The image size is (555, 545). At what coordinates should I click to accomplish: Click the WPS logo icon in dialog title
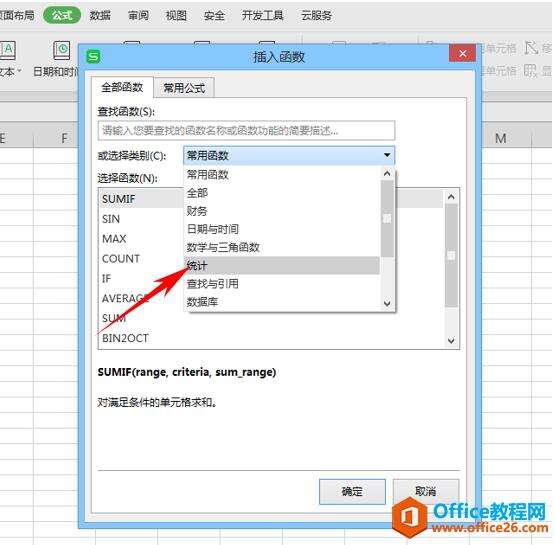click(93, 57)
